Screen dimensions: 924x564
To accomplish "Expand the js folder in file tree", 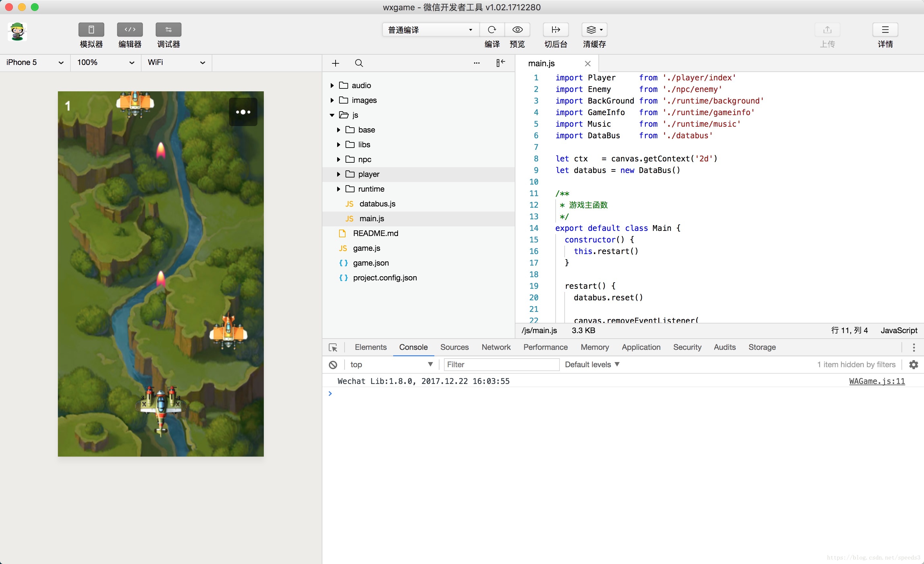I will [332, 115].
